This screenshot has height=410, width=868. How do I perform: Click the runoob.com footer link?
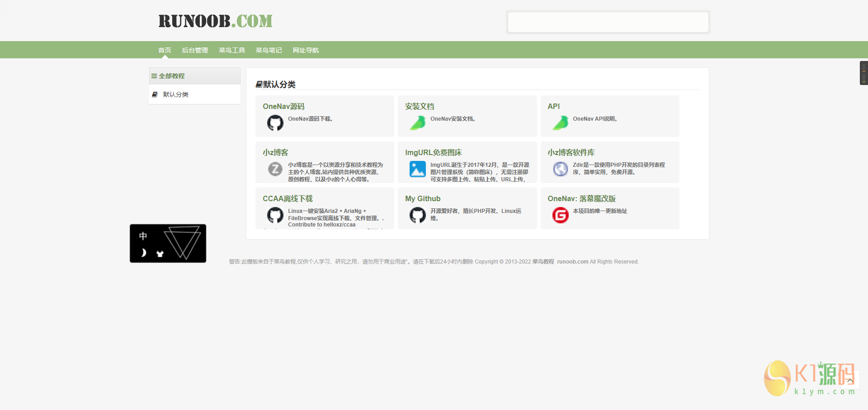click(x=572, y=262)
